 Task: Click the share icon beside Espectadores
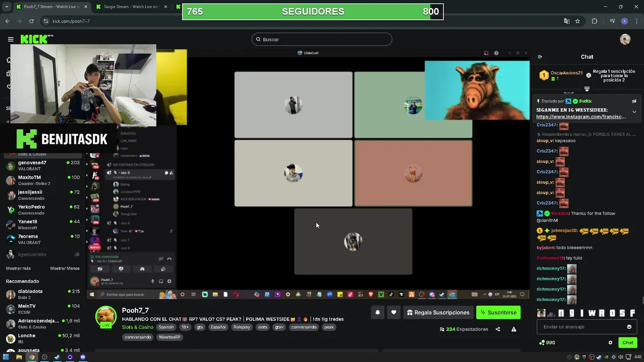point(498,329)
